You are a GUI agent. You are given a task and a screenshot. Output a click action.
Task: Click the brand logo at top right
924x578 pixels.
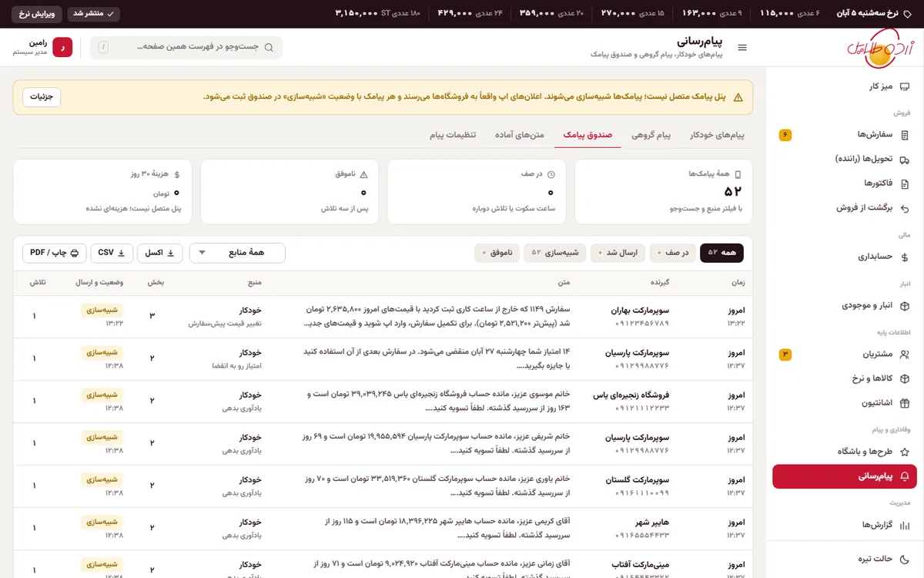pyautogui.click(x=880, y=48)
